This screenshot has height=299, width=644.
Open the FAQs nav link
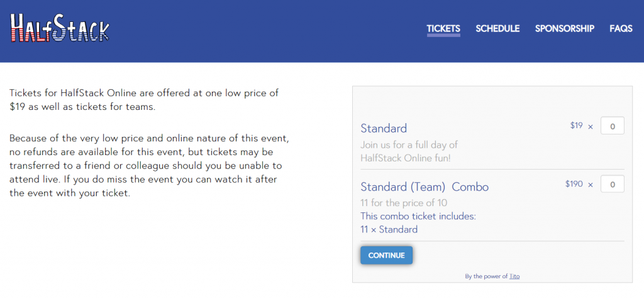621,29
